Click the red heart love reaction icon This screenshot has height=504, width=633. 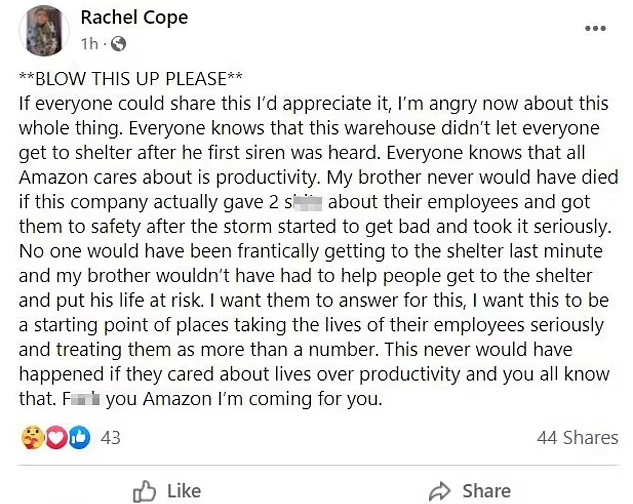(x=56, y=437)
